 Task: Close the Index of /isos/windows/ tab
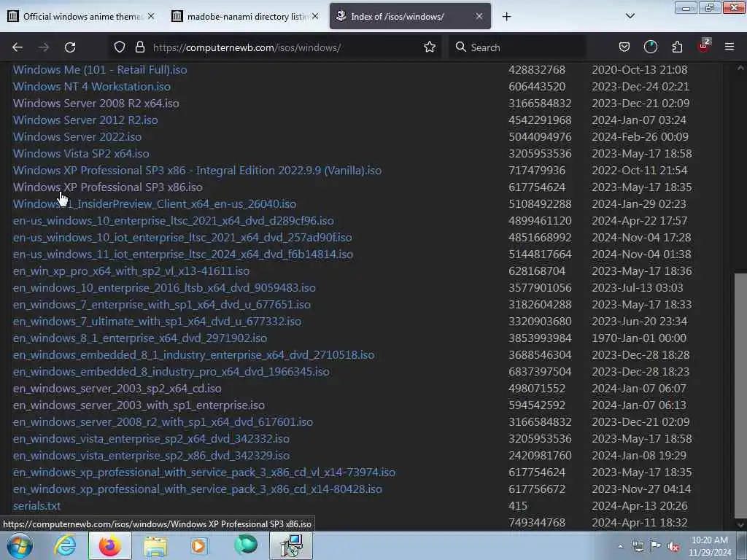click(479, 16)
